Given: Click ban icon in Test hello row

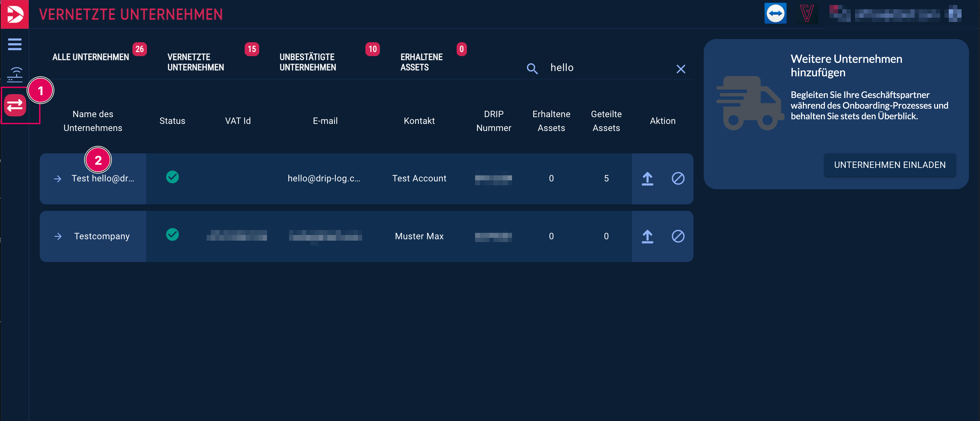Looking at the screenshot, I should coord(677,178).
